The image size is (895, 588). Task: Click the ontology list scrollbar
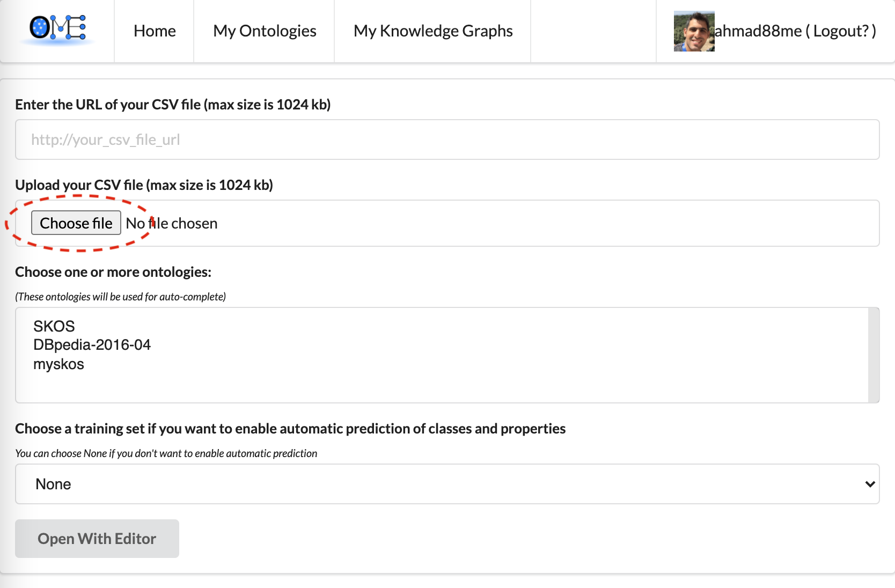(x=874, y=355)
